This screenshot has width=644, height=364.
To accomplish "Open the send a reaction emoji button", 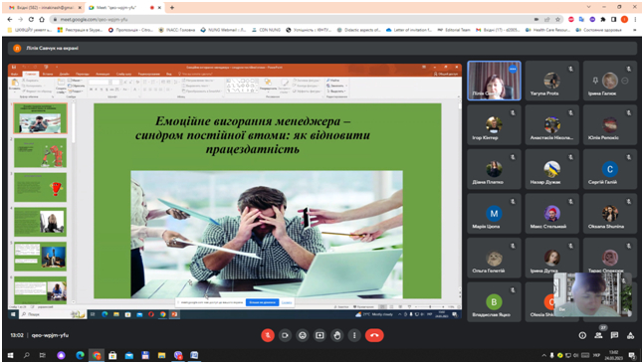I will pos(303,335).
